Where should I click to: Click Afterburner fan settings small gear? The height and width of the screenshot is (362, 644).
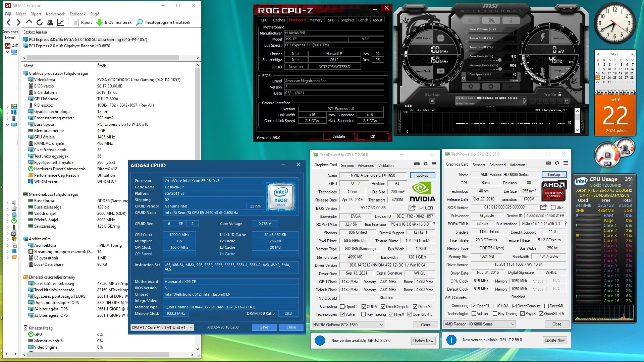(x=464, y=78)
